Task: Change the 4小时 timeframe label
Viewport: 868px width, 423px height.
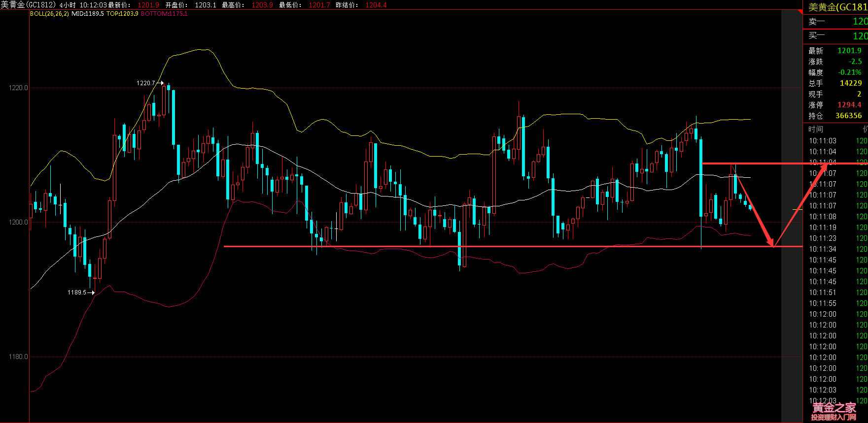Action: point(68,5)
